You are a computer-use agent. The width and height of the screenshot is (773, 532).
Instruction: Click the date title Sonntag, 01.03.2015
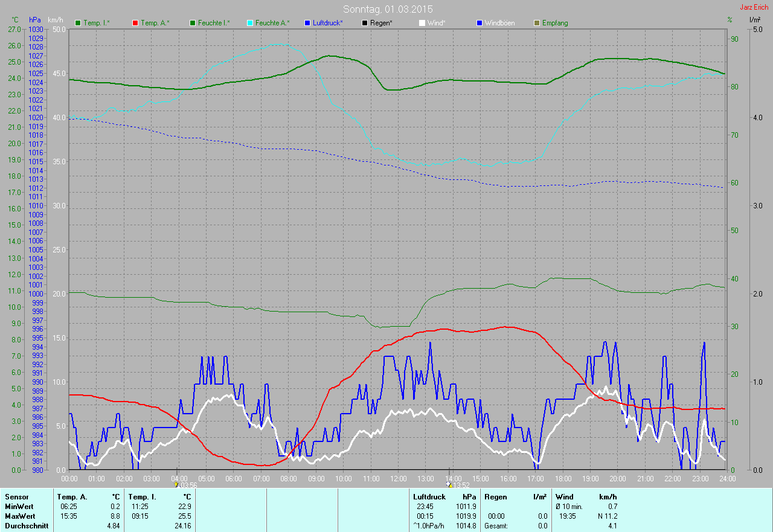tap(388, 9)
